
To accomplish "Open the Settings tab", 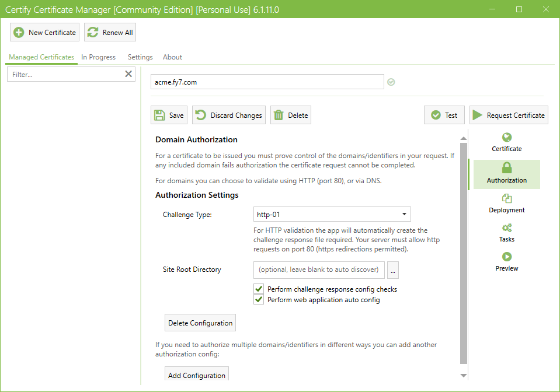I will pyautogui.click(x=140, y=57).
